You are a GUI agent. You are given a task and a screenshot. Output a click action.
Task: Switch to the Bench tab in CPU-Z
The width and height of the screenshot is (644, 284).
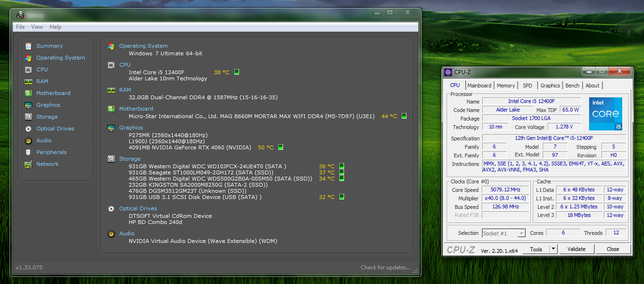pos(573,86)
